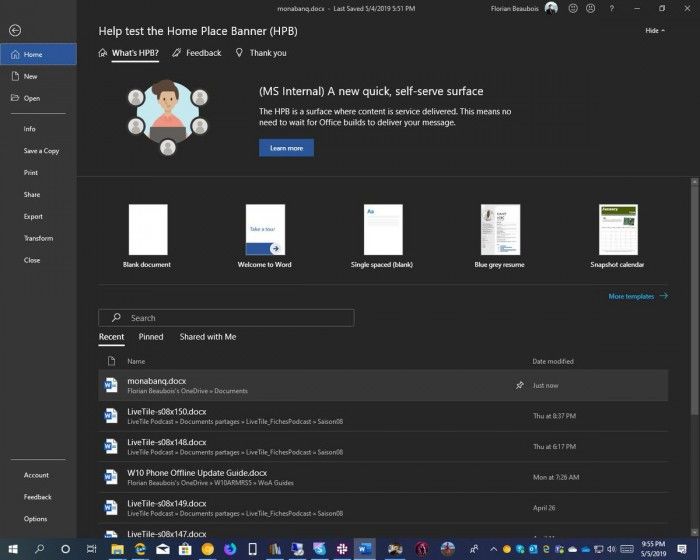Open LiveTile-s08x150.docx
Screen dimensions: 700x560
[x=383, y=416]
